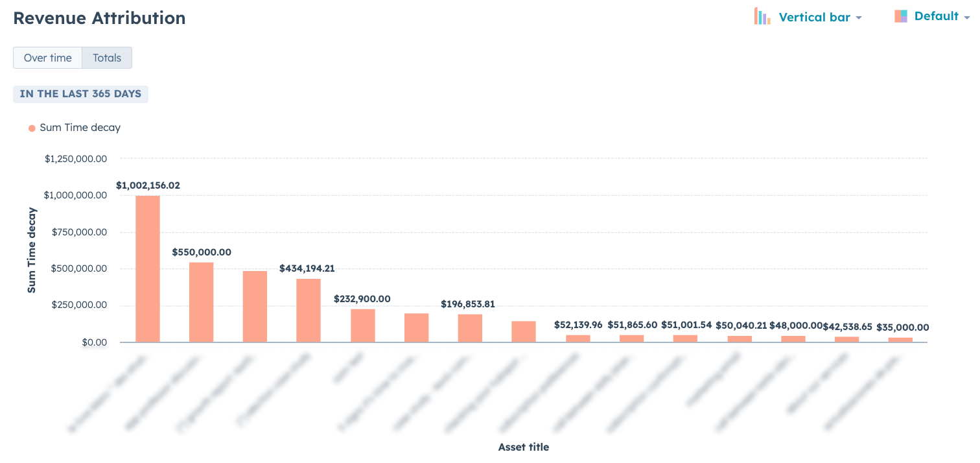Click the bar valued at $550,000.00
980x463 pixels.
(201, 302)
